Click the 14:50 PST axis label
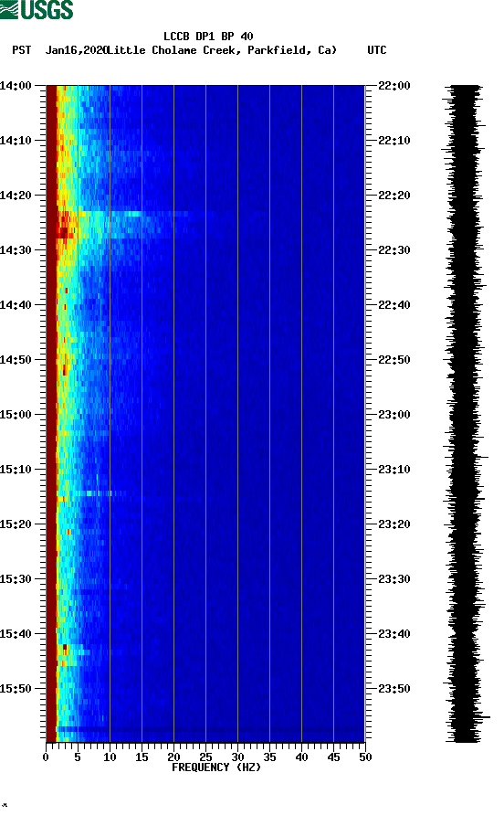The width and height of the screenshot is (504, 815). (x=16, y=360)
